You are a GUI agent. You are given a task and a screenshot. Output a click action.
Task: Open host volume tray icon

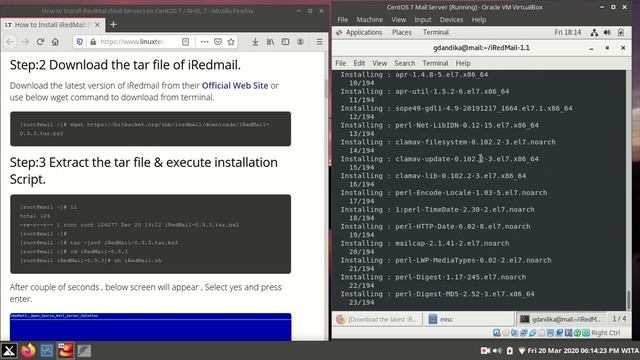[497, 351]
